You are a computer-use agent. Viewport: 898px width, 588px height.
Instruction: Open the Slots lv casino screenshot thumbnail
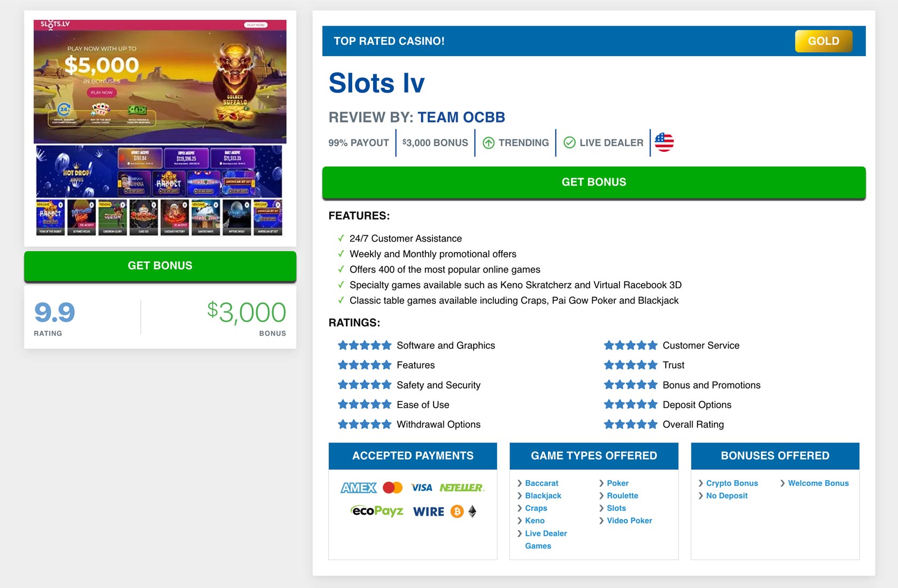pyautogui.click(x=160, y=128)
